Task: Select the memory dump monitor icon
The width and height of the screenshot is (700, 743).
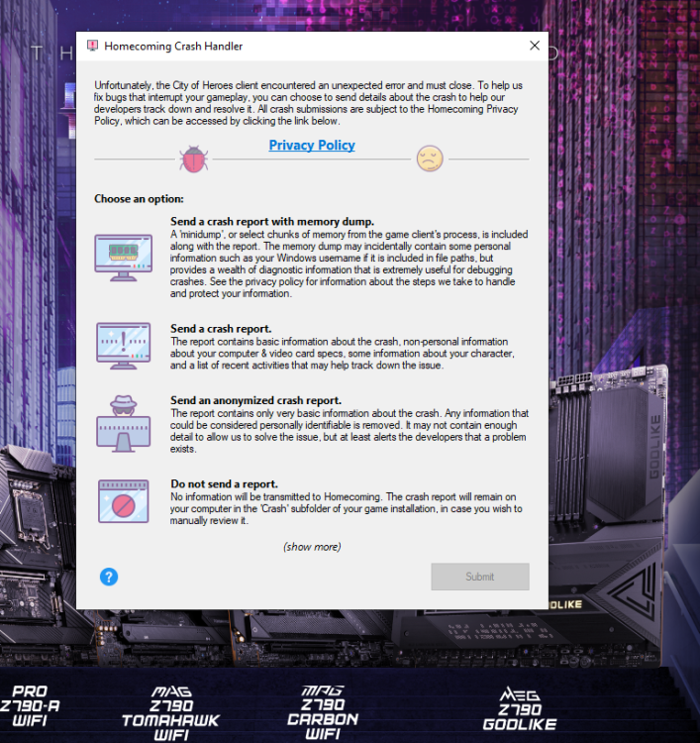Action: point(123,257)
